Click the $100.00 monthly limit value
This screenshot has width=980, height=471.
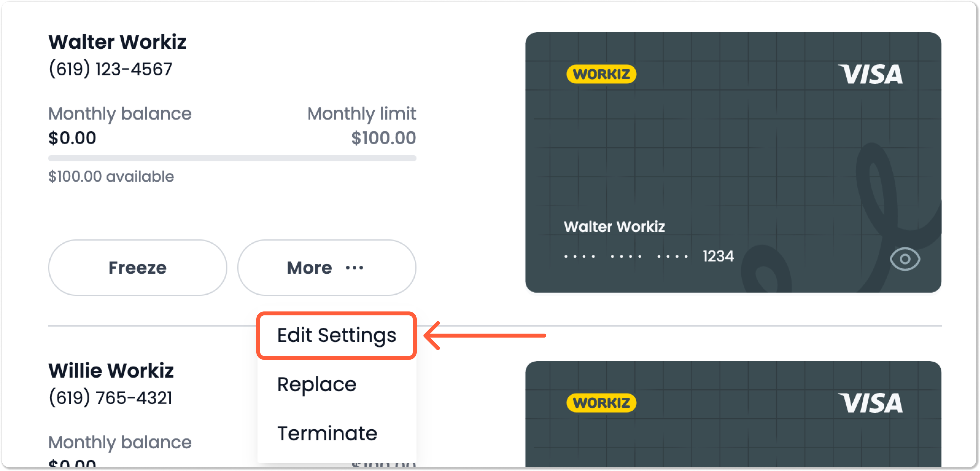click(x=383, y=138)
